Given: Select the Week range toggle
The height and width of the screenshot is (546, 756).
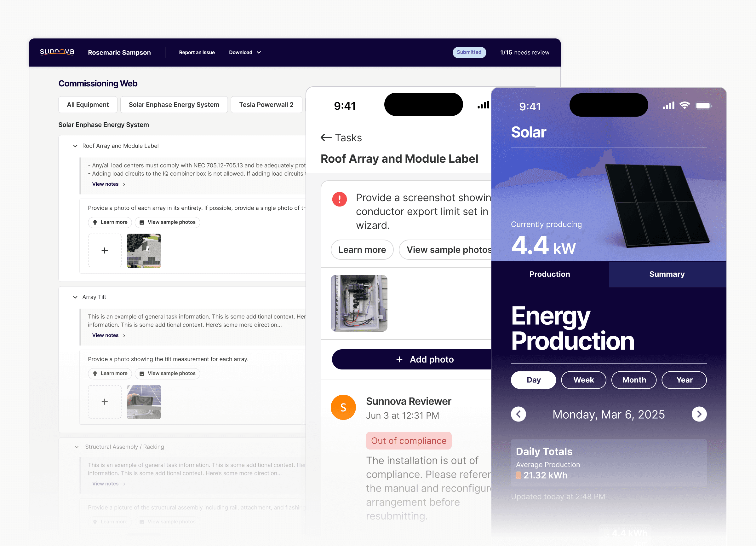Looking at the screenshot, I should [x=584, y=380].
